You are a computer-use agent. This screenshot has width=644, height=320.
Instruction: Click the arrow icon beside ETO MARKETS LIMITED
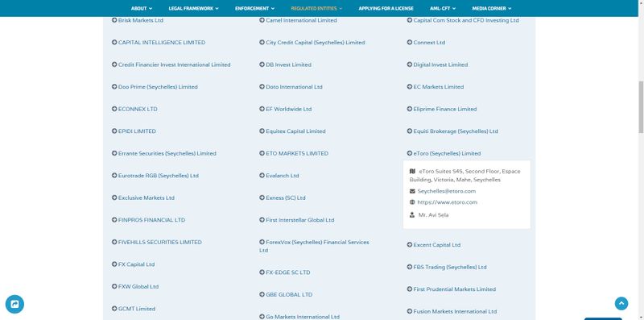coord(262,153)
